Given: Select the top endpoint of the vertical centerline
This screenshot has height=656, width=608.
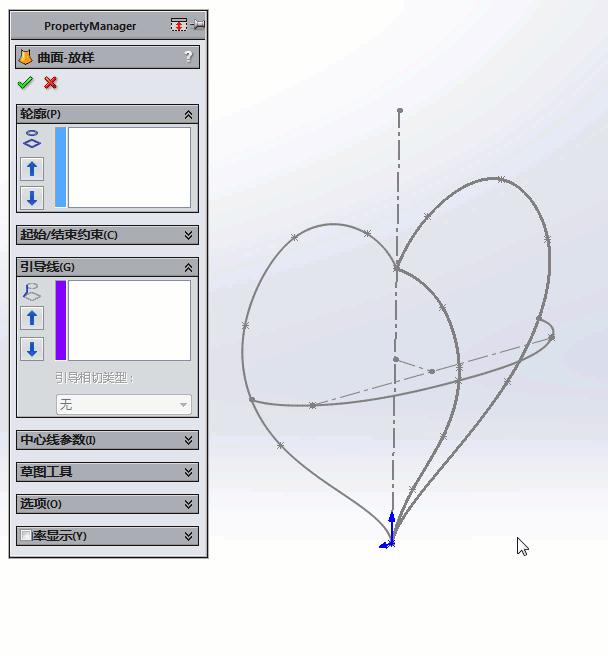Looking at the screenshot, I should click(x=400, y=110).
